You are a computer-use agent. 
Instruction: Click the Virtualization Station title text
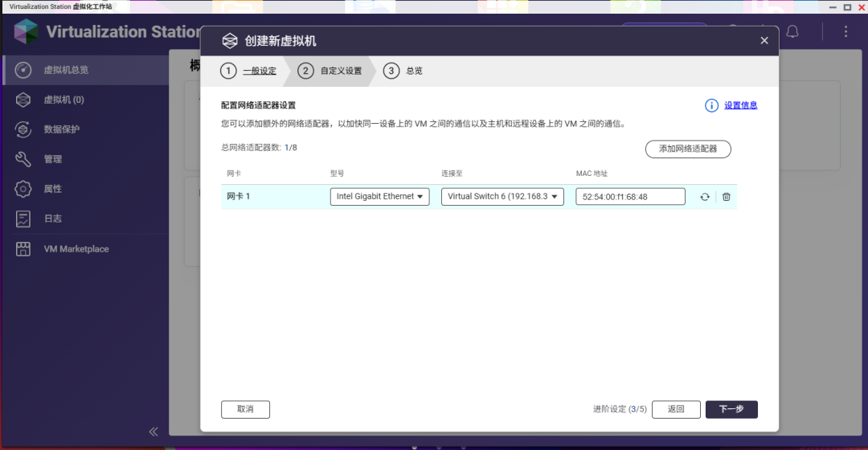pos(124,31)
